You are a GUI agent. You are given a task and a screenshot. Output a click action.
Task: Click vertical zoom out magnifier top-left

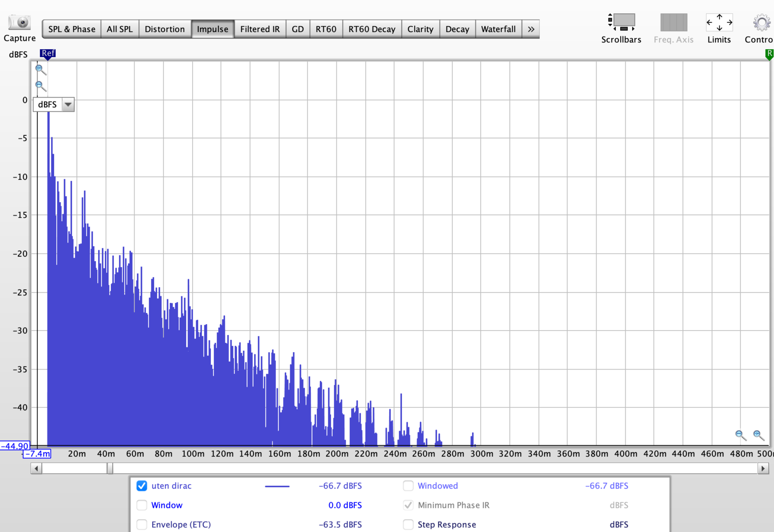[x=40, y=87]
